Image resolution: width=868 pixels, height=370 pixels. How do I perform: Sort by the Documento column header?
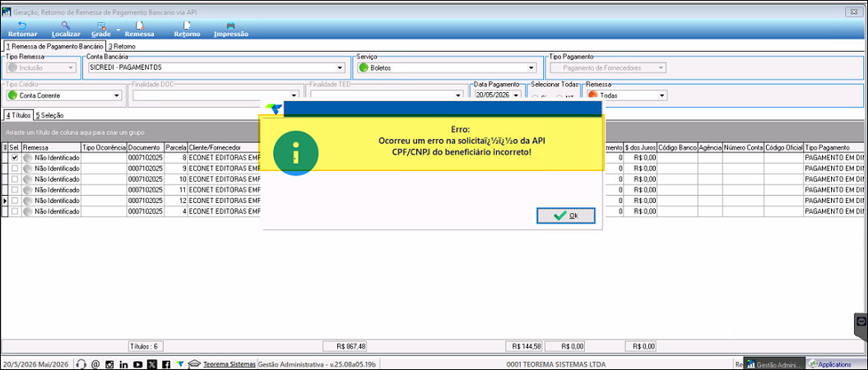coord(145,148)
